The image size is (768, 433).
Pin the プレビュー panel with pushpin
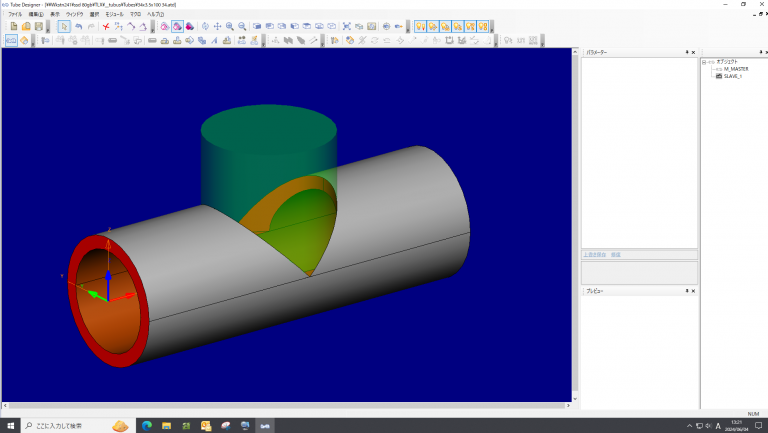[688, 291]
